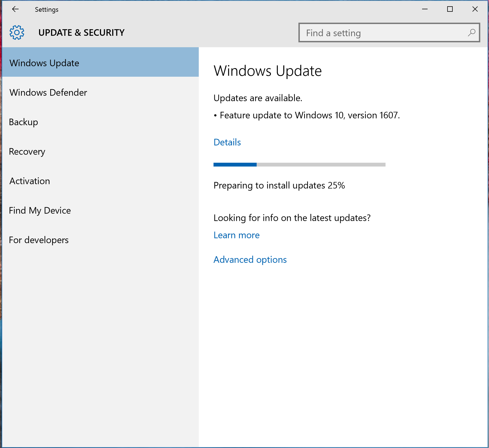Image resolution: width=489 pixels, height=448 pixels.
Task: Click the back arrow in Settings
Action: [15, 9]
